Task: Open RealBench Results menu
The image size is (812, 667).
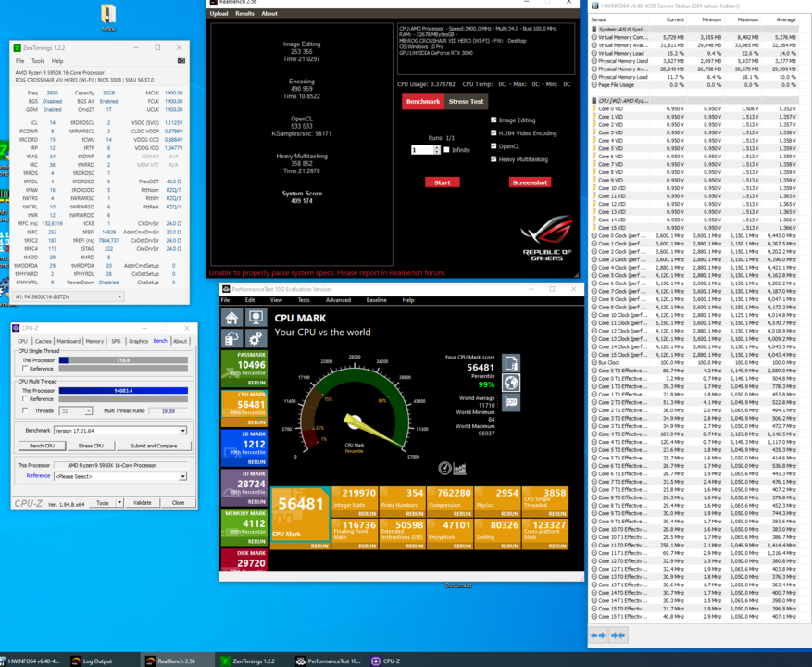Action: click(244, 14)
